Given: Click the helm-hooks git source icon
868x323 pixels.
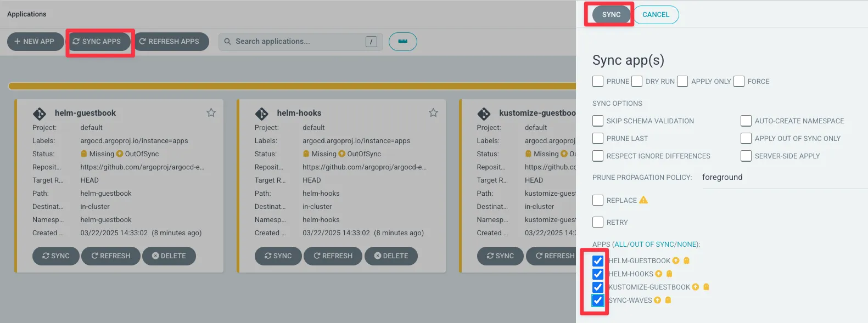Looking at the screenshot, I should 262,114.
